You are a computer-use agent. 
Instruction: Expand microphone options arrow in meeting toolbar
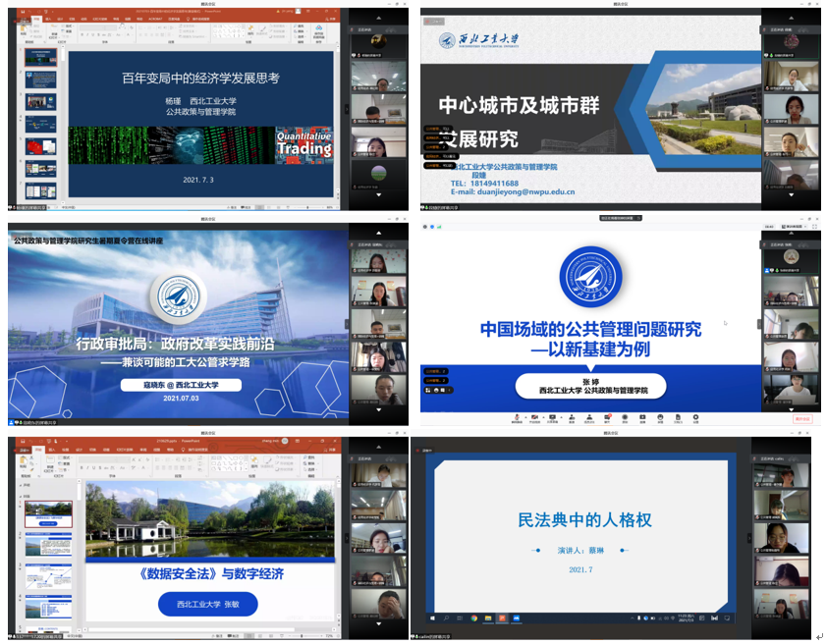[524, 416]
